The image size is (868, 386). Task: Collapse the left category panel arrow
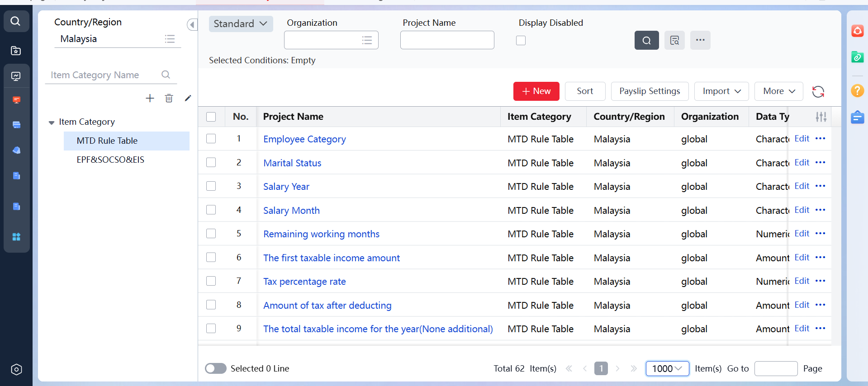point(192,25)
